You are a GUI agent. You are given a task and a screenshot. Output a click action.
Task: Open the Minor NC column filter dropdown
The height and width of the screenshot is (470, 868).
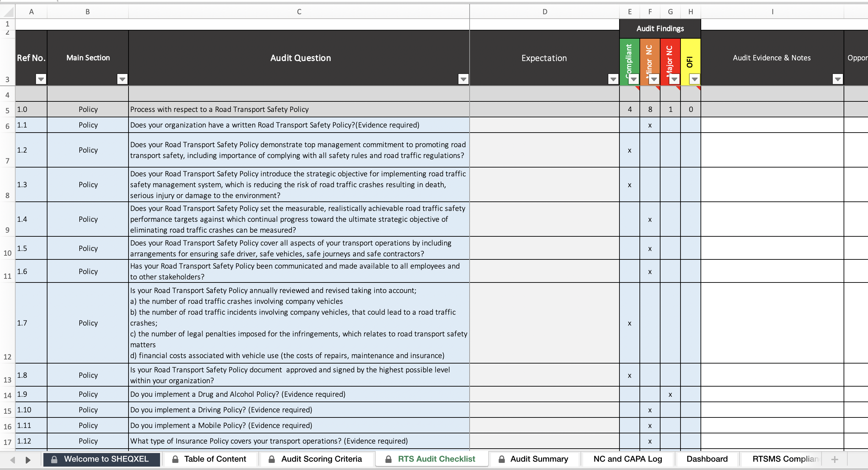click(x=654, y=79)
